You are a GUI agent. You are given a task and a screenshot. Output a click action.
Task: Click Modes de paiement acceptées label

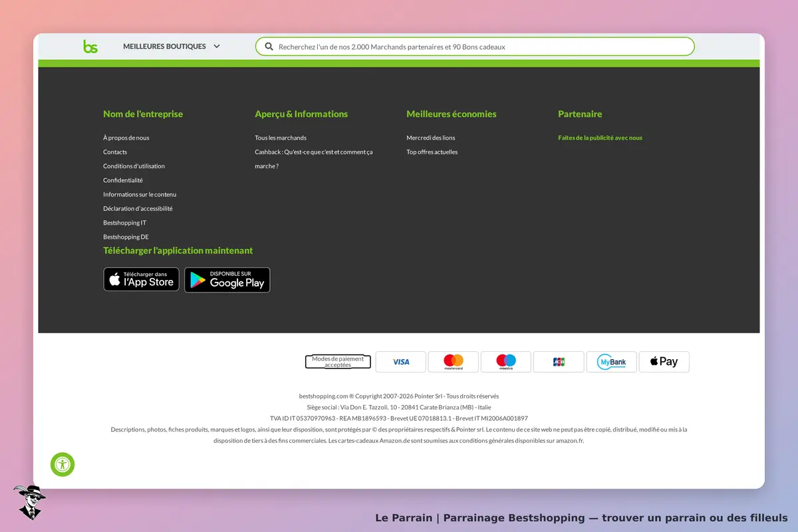point(338,362)
